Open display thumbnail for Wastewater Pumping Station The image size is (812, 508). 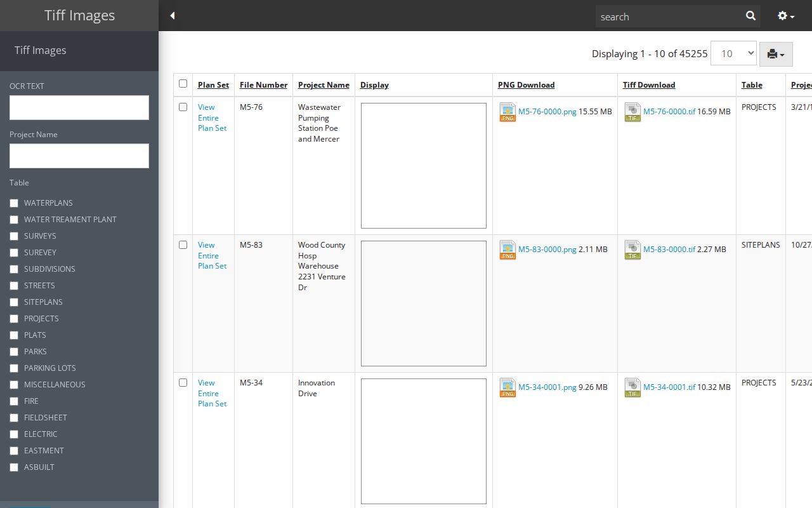(x=424, y=166)
